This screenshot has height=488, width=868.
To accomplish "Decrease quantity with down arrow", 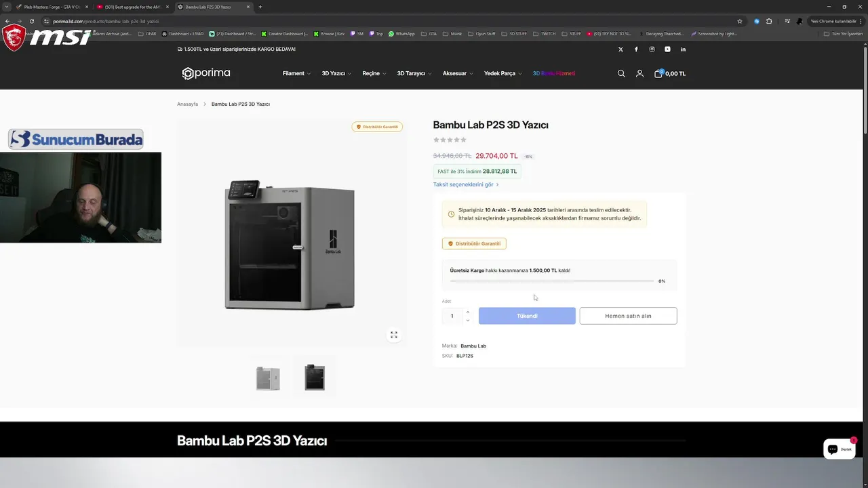I will pyautogui.click(x=468, y=320).
